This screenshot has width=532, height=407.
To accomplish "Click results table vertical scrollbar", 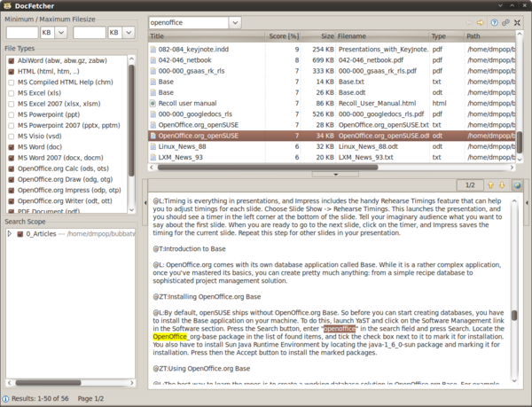I will pyautogui.click(x=519, y=143).
